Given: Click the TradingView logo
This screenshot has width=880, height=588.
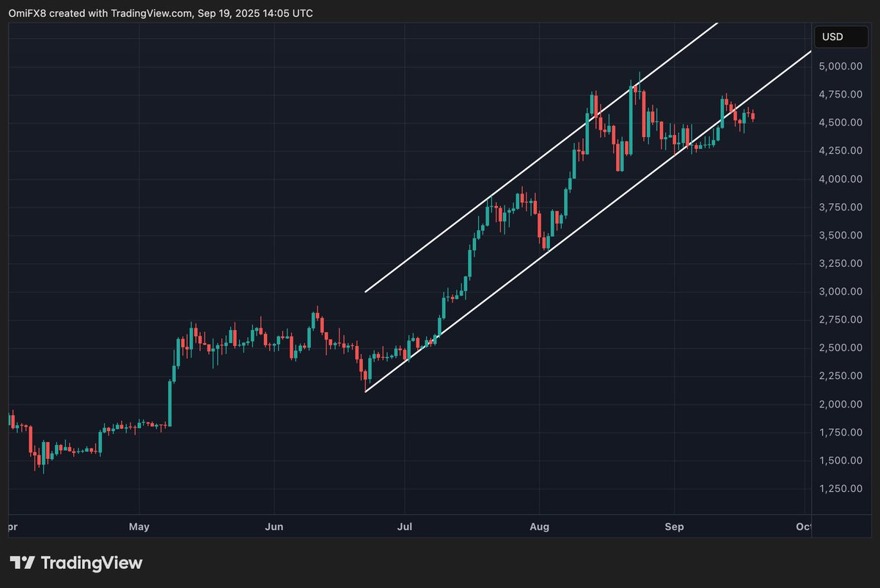Looking at the screenshot, I should click(76, 563).
